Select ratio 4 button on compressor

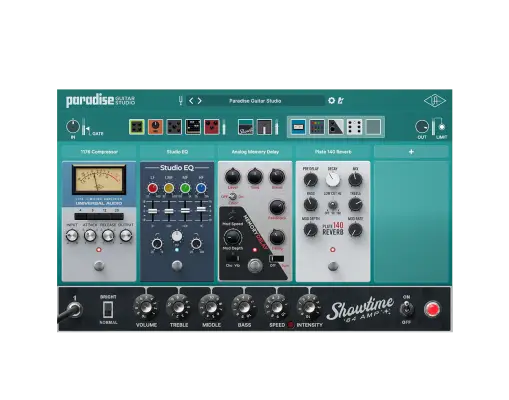(81, 216)
